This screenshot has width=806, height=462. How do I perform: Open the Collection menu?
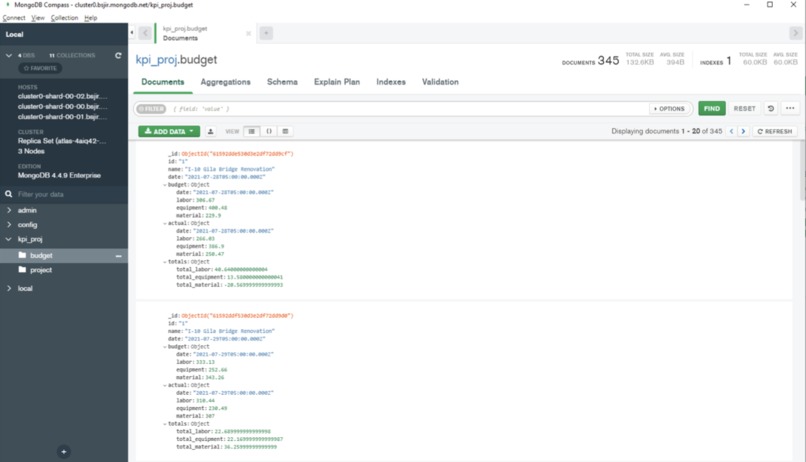64,18
